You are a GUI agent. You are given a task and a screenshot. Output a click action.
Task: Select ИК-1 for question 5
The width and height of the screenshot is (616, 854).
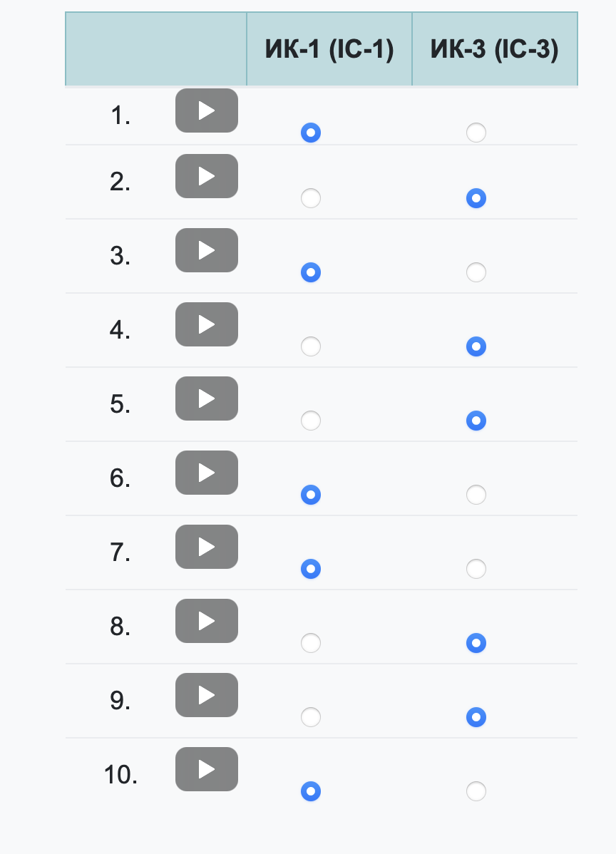(x=310, y=421)
